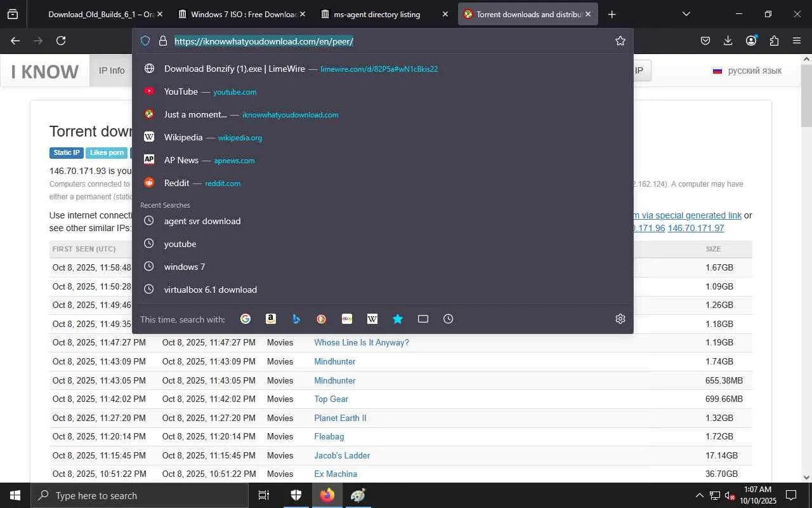Open the Mindhunter link sized 655.38MB
This screenshot has height=508, width=812.
click(x=335, y=380)
